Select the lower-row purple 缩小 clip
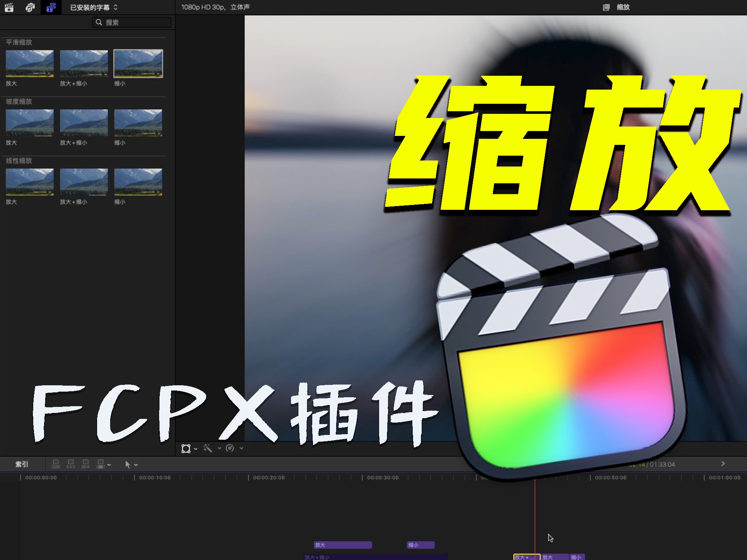This screenshot has width=747, height=560. (577, 557)
